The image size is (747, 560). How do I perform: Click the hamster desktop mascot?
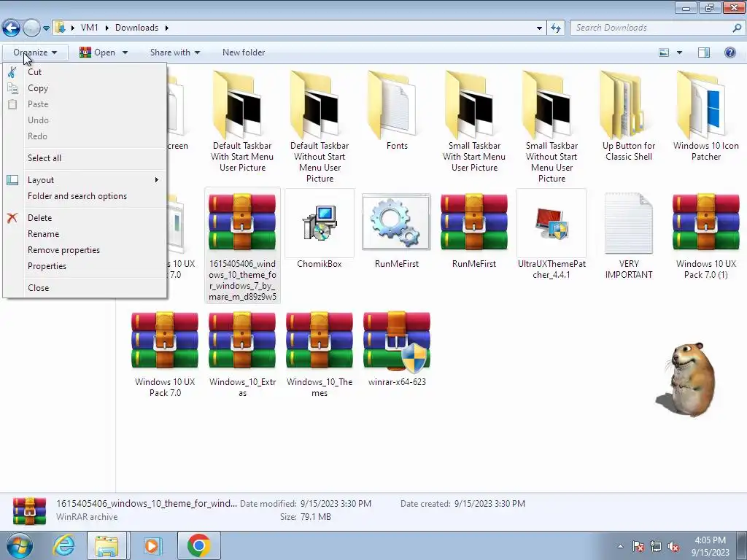pos(686,379)
